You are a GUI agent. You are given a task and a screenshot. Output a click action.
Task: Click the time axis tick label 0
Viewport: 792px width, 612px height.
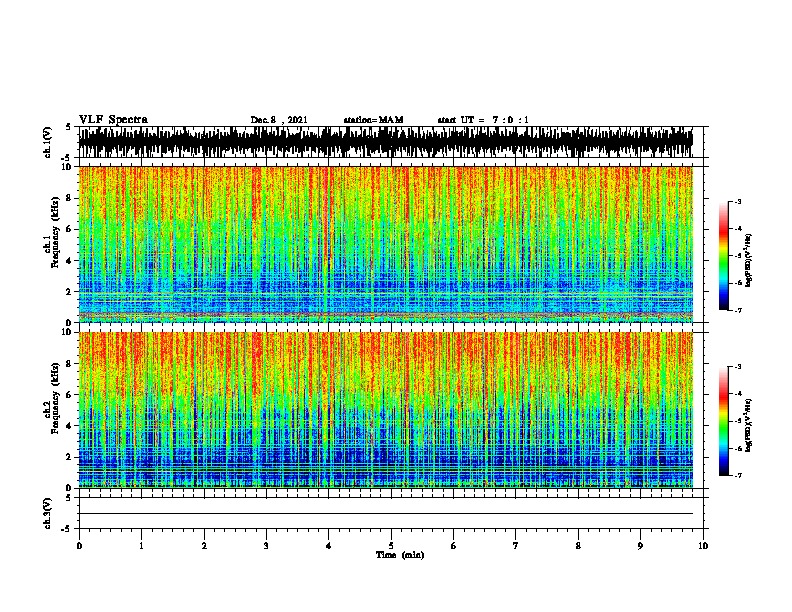click(79, 546)
